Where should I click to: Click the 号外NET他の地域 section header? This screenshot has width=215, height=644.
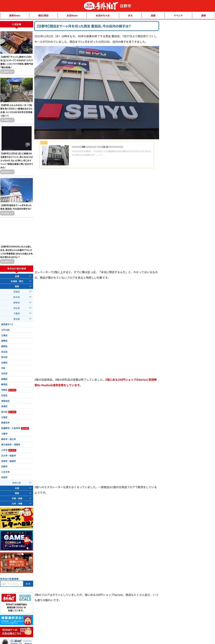pyautogui.click(x=17, y=269)
